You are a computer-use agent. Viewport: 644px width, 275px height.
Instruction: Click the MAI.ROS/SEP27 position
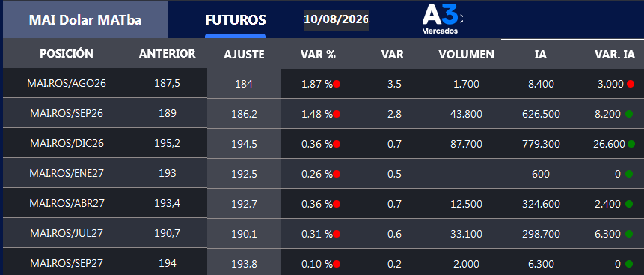[67, 263]
